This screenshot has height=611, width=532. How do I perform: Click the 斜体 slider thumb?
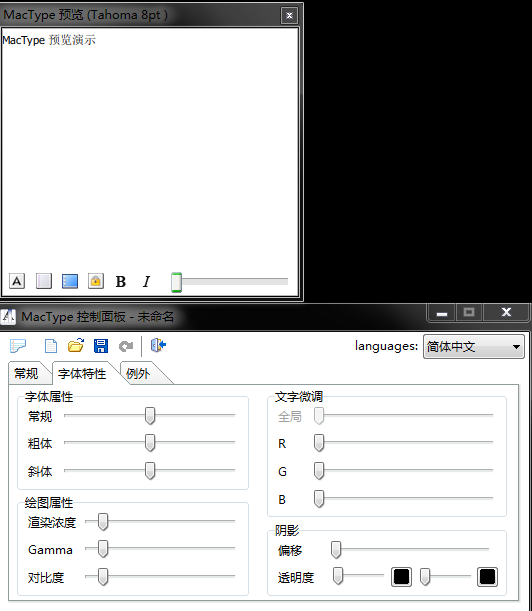click(150, 471)
